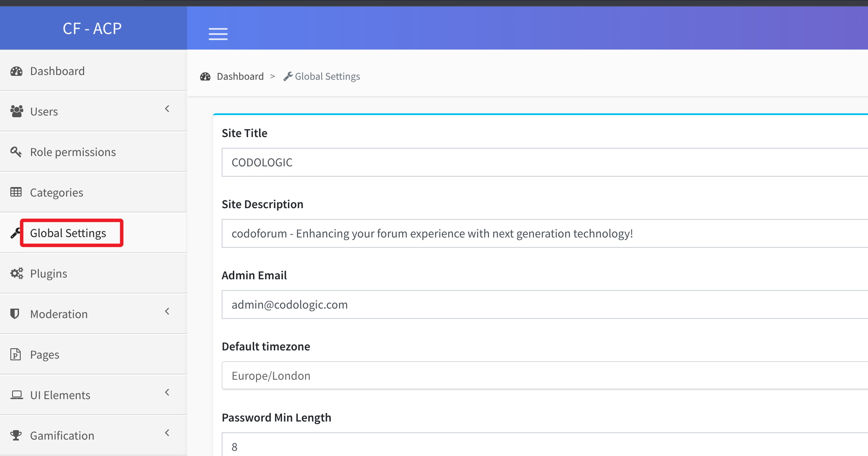
Task: Expand the UI Elements submenu chevron
Action: [167, 392]
